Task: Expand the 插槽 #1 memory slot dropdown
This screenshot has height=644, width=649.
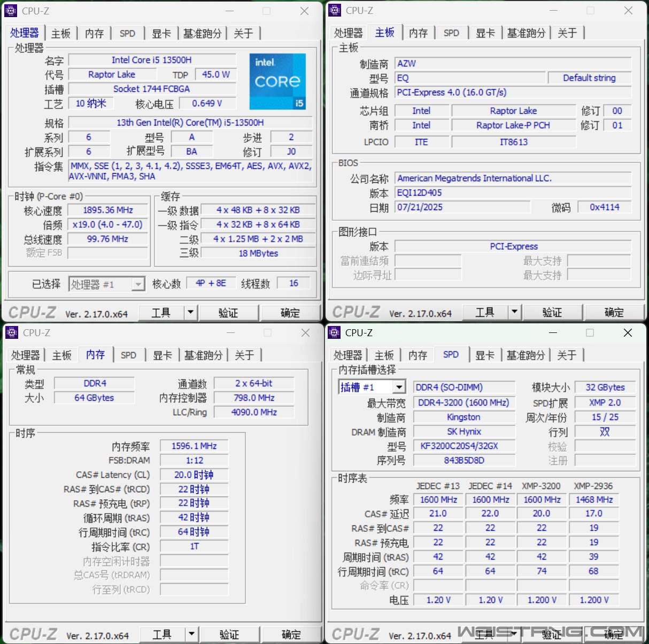Action: pyautogui.click(x=399, y=387)
